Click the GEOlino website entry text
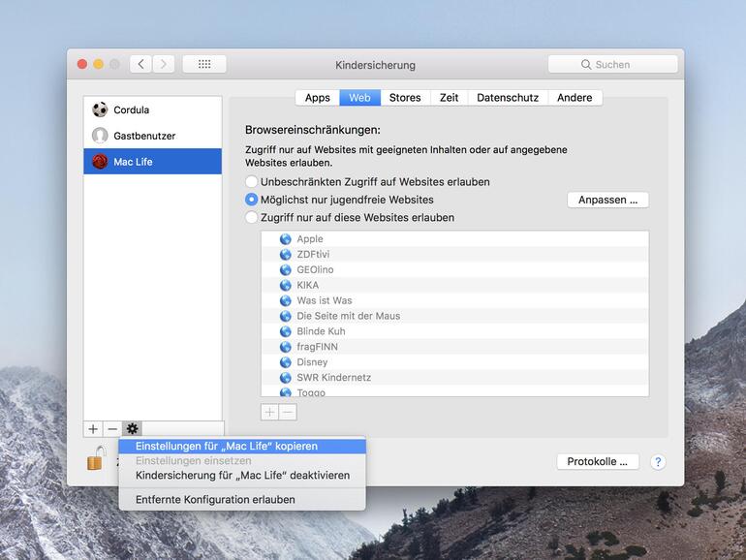746x560 pixels. (x=315, y=269)
